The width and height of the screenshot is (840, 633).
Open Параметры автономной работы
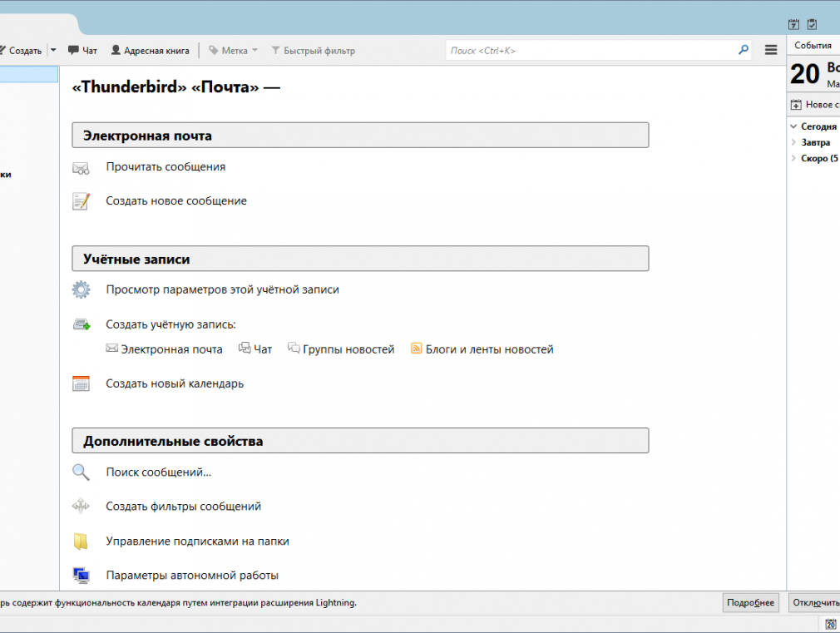pos(192,575)
